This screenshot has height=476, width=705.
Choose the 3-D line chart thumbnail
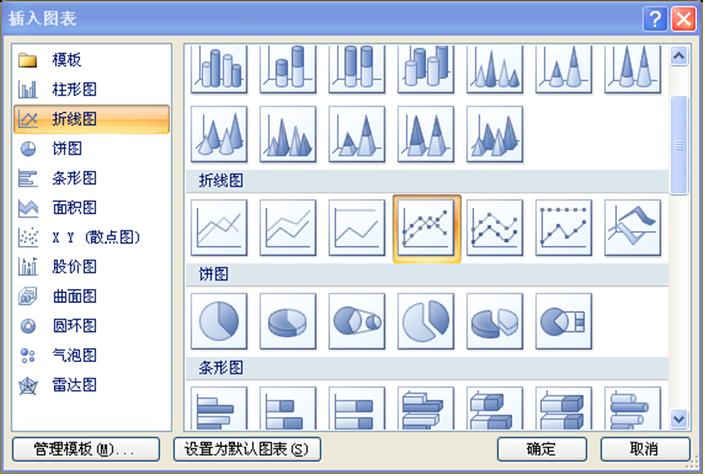[633, 228]
